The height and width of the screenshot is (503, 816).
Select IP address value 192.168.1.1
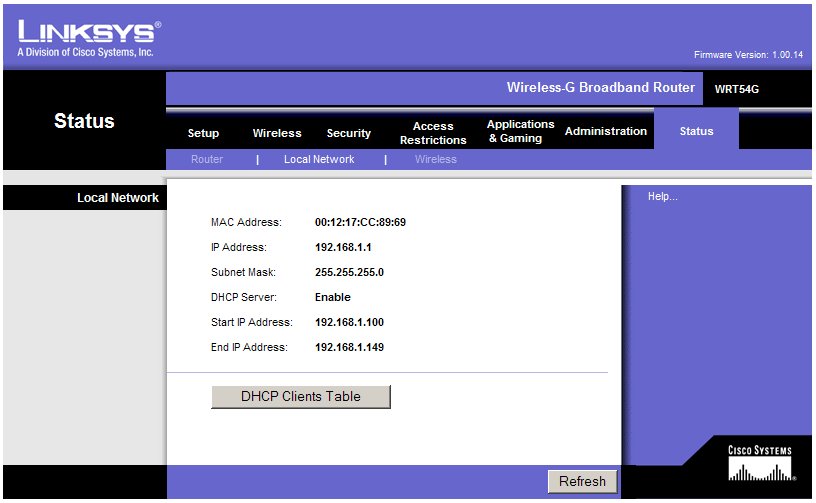(x=343, y=247)
